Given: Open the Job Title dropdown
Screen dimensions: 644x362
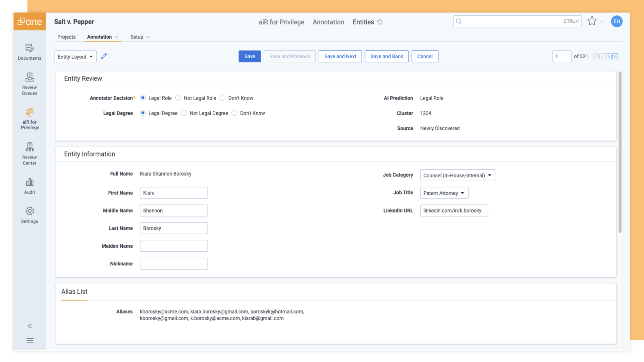Looking at the screenshot, I should pyautogui.click(x=444, y=193).
